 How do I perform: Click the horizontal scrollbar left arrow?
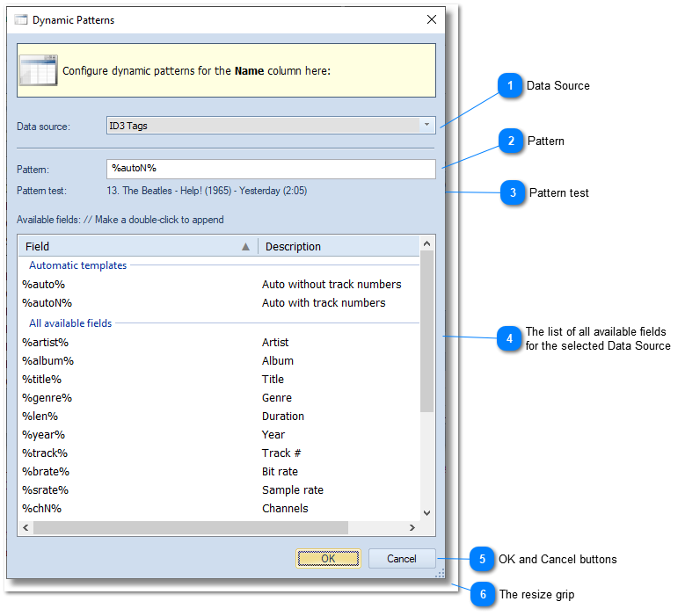26,527
